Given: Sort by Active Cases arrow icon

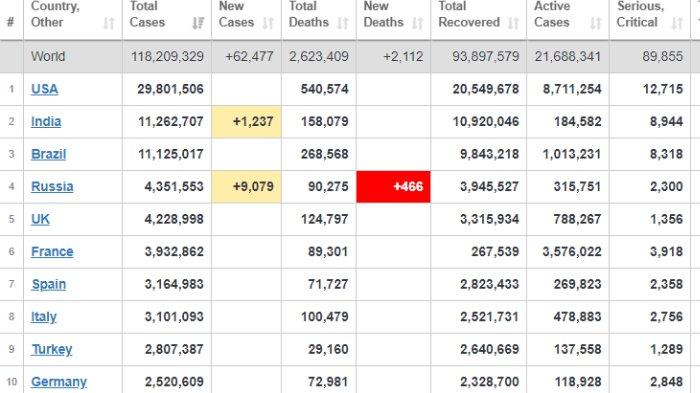Looking at the screenshot, I should pos(596,23).
